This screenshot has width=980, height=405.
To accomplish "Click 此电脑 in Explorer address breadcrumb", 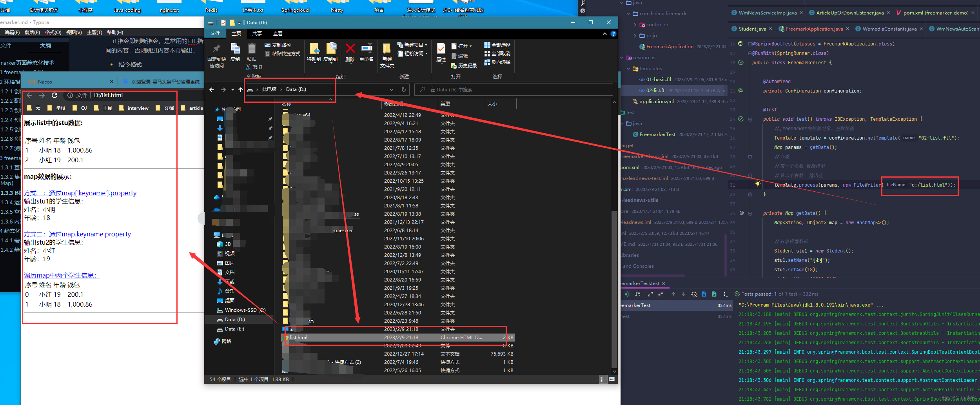I will tap(269, 89).
